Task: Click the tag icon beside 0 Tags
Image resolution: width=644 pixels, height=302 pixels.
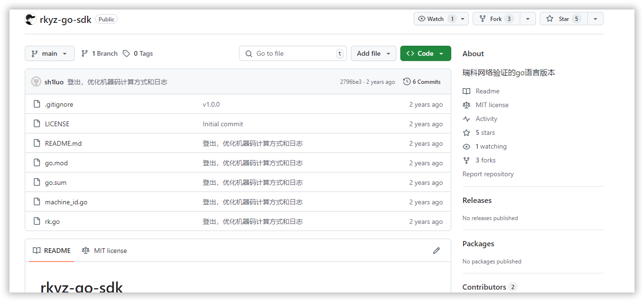Action: [x=126, y=53]
